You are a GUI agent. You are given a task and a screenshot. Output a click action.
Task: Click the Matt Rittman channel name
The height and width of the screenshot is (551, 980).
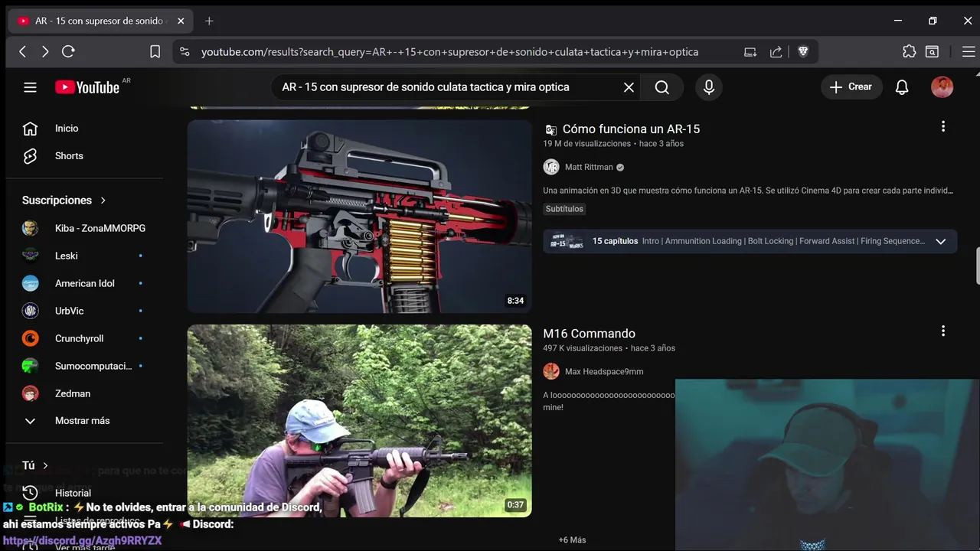(589, 167)
